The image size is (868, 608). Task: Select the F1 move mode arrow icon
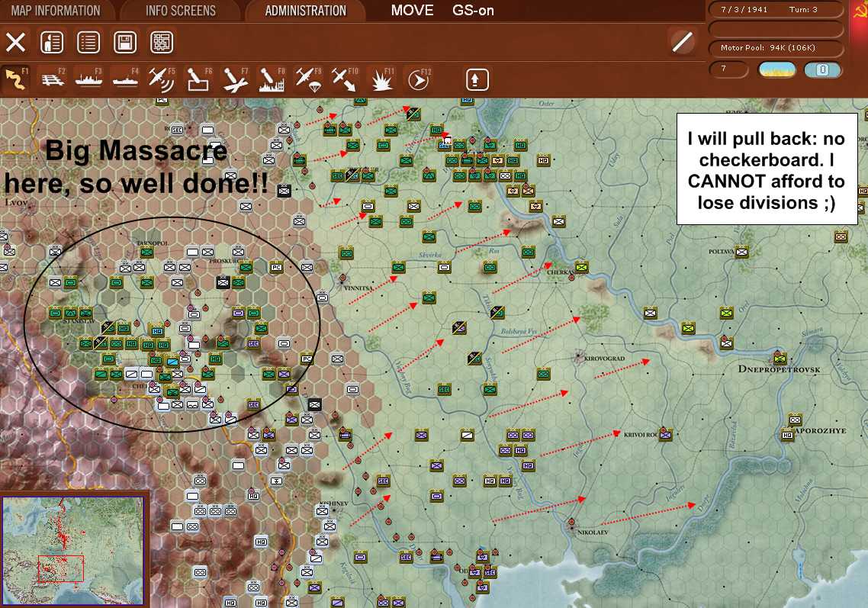click(15, 79)
